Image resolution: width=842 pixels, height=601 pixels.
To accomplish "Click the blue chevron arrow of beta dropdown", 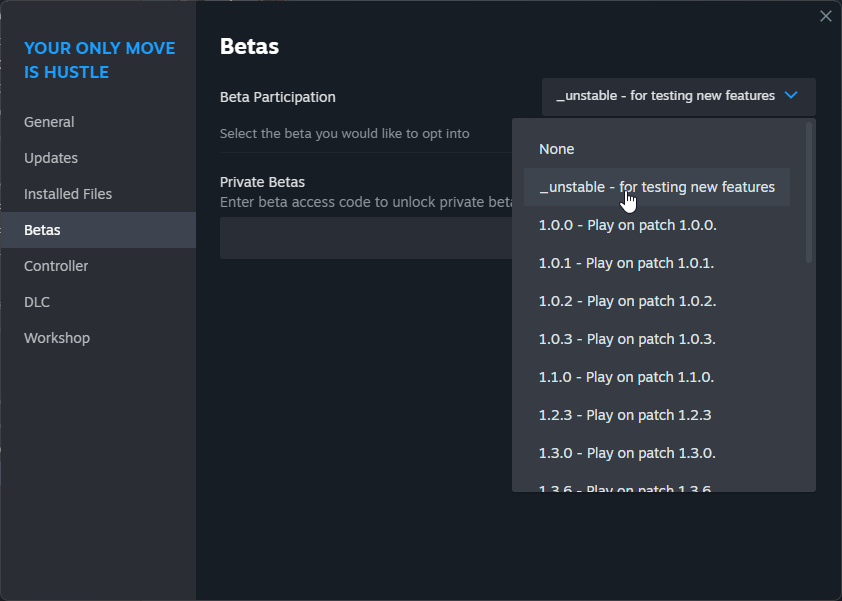I will [791, 96].
